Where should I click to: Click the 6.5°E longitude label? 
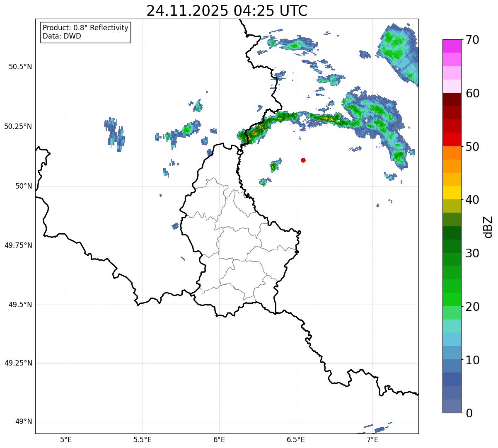296,439
